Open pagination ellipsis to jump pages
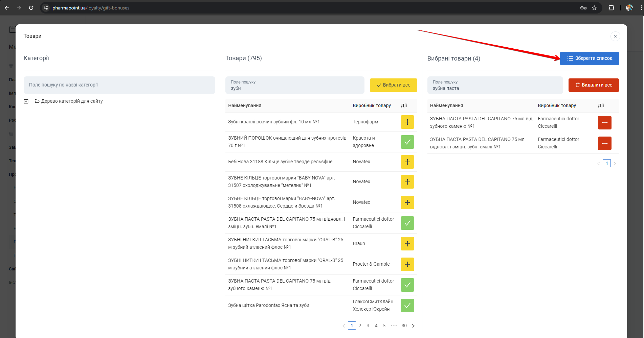This screenshot has width=644, height=338. [x=394, y=326]
